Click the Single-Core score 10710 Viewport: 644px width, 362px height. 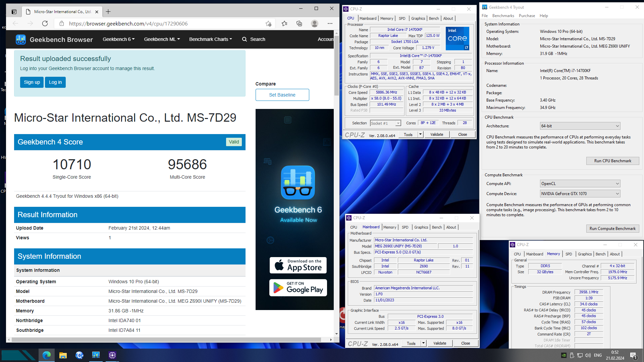(72, 164)
